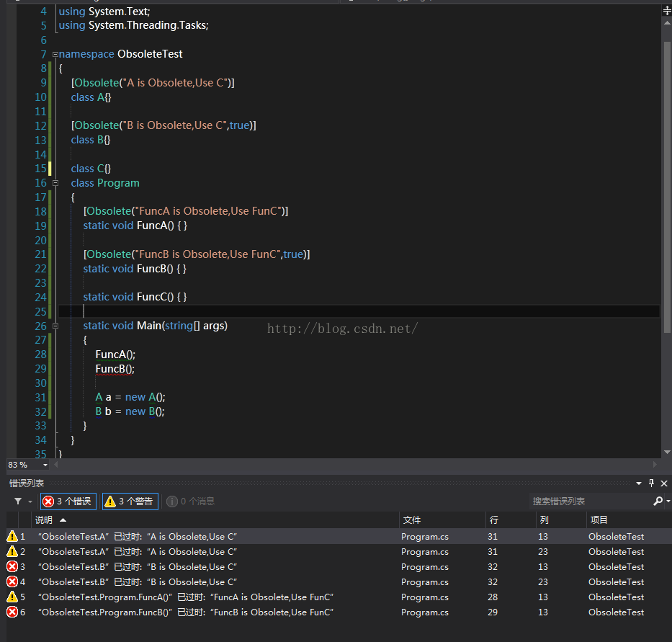
Task: Select warning row 5 icon for FuncA()
Action: tap(12, 597)
